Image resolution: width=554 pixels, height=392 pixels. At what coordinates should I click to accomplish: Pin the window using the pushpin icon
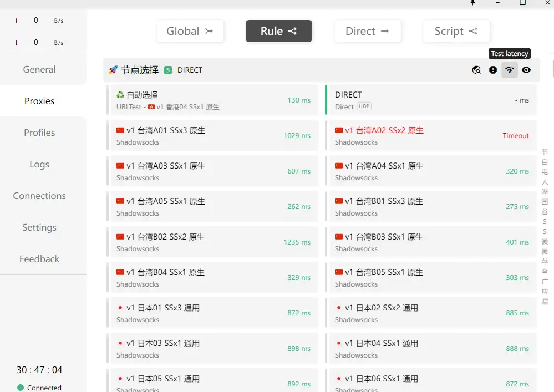click(472, 3)
